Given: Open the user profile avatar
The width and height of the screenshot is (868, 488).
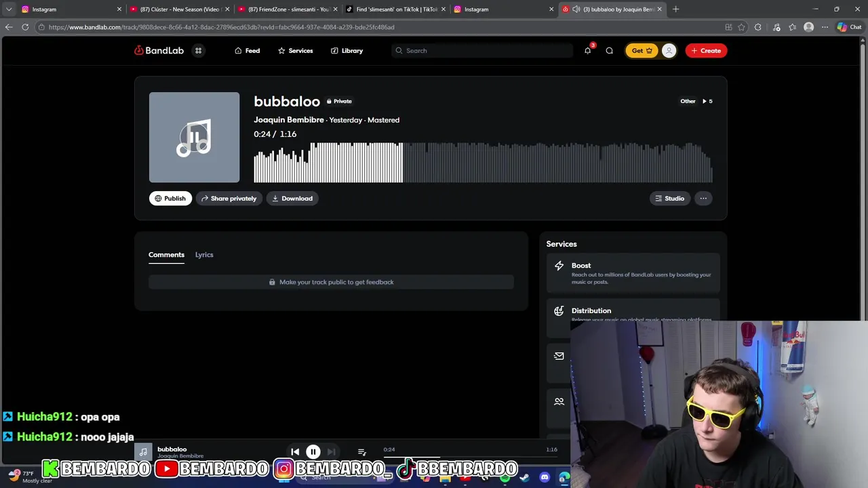Looking at the screenshot, I should [x=669, y=51].
